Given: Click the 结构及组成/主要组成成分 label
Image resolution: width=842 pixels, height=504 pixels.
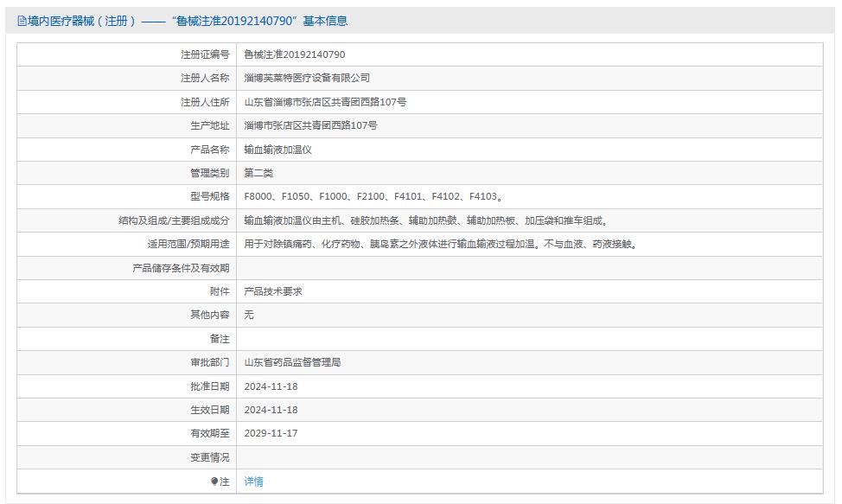Looking at the screenshot, I should 174,220.
